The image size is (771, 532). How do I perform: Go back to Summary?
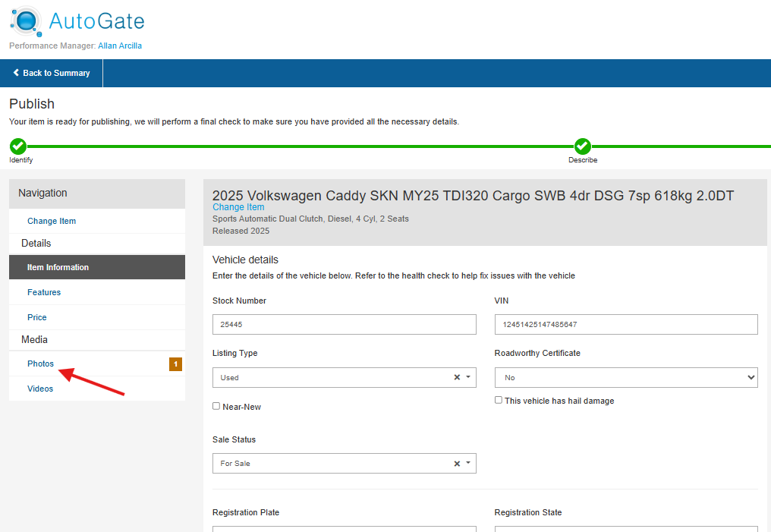pyautogui.click(x=52, y=74)
